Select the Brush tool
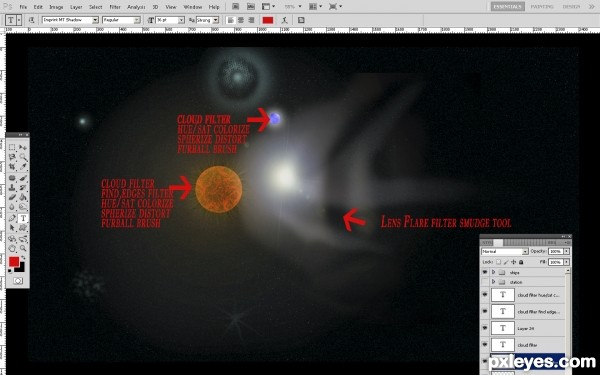The width and height of the screenshot is (600, 375). [23, 178]
